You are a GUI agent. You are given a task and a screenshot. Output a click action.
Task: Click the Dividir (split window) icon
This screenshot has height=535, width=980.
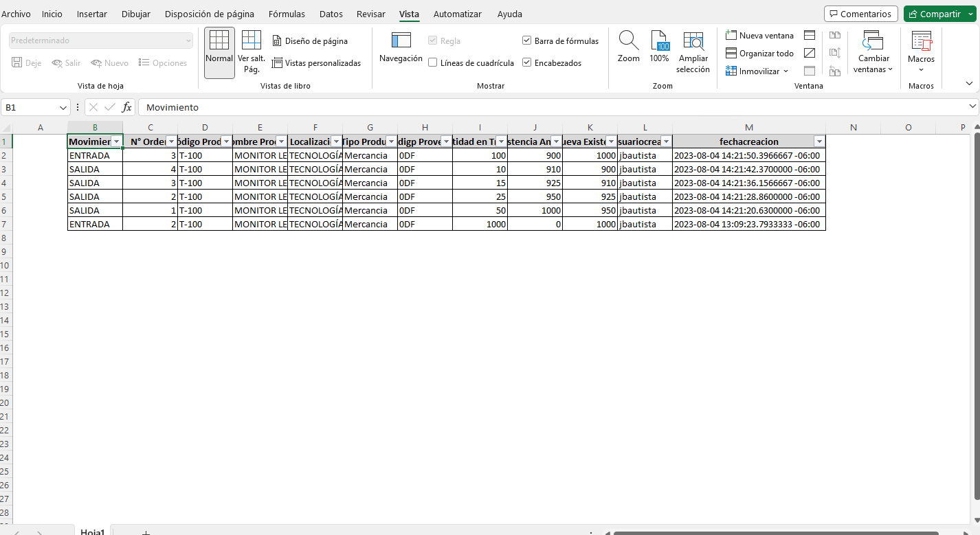pyautogui.click(x=810, y=36)
